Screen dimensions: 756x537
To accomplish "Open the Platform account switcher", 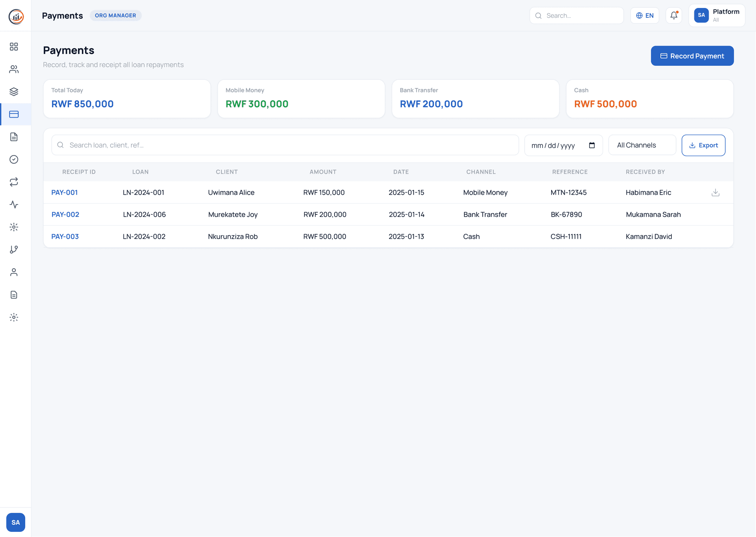I will click(x=717, y=15).
